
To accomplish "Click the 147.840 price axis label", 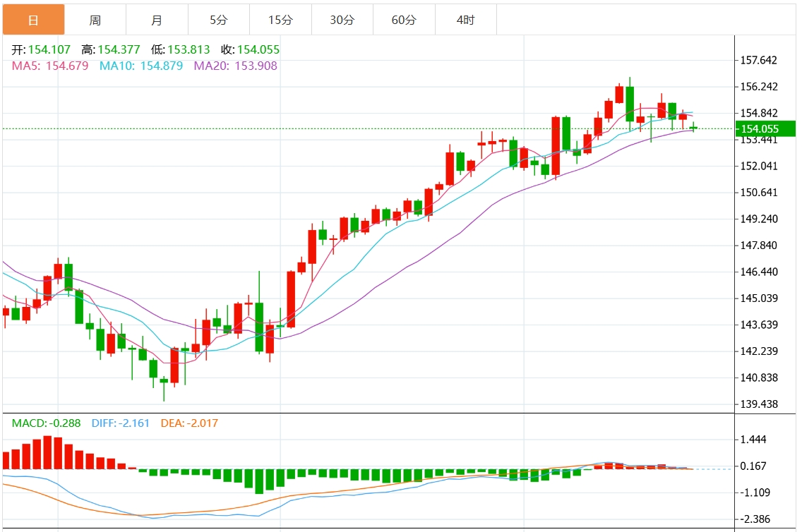I will (759, 246).
